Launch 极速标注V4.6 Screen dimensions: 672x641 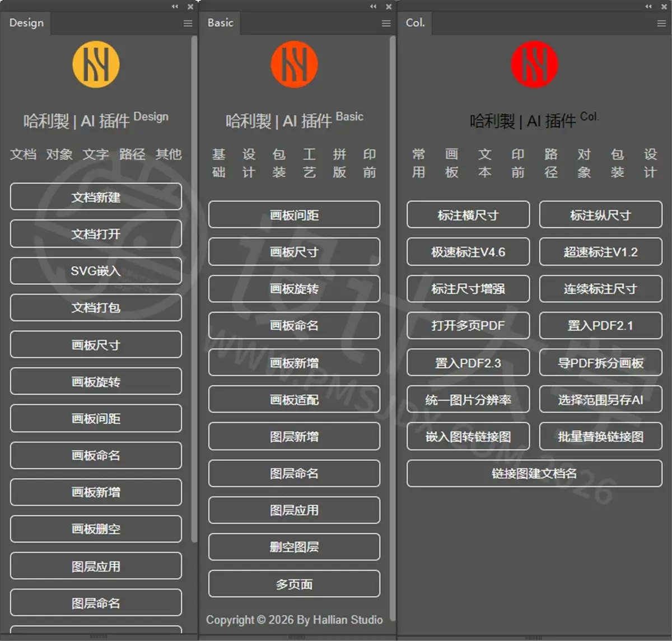click(468, 252)
